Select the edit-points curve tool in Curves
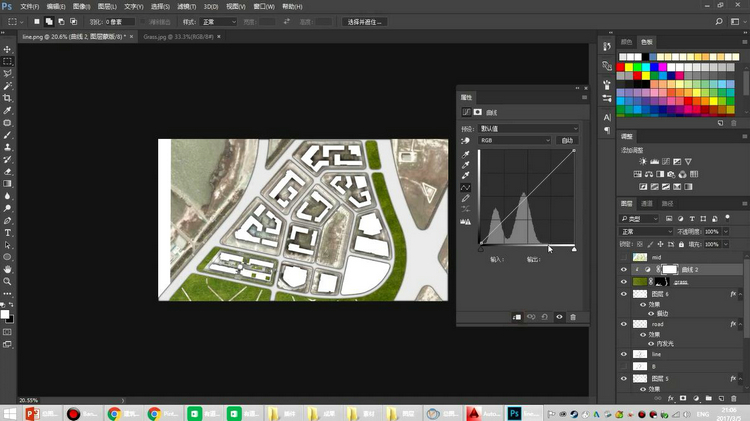The height and width of the screenshot is (421, 750). [465, 187]
